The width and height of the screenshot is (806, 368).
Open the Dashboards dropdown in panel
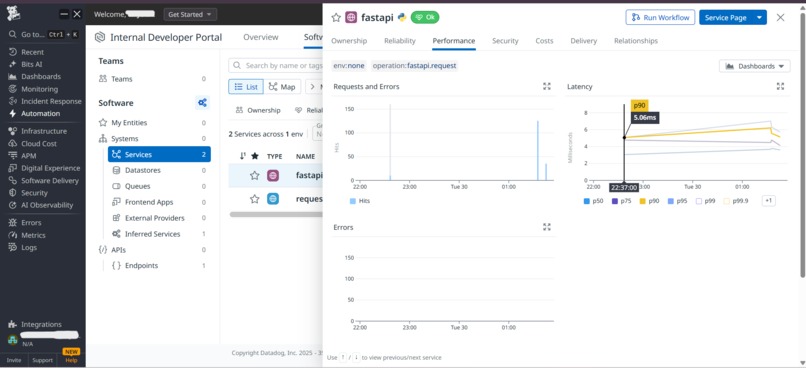[x=755, y=66]
